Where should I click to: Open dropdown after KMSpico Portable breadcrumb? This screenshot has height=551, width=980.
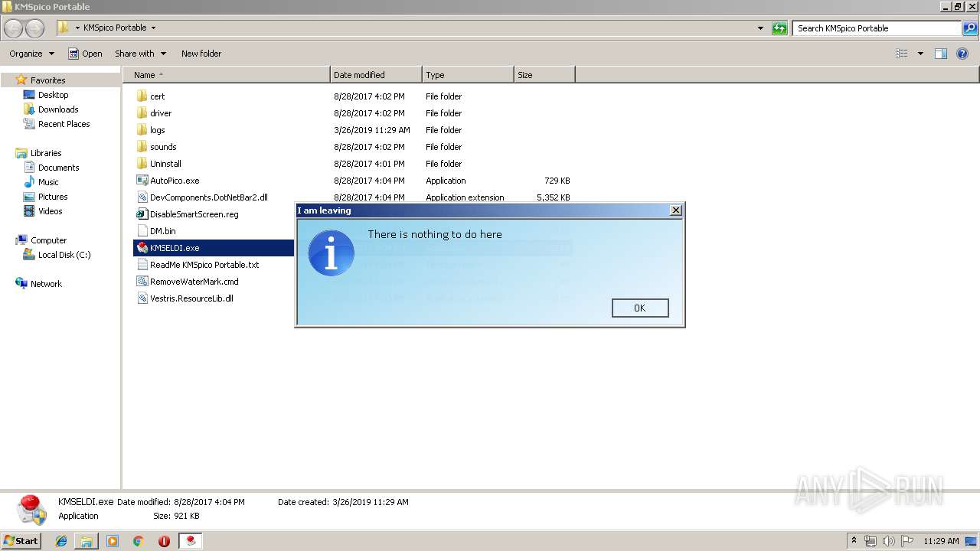[x=153, y=28]
